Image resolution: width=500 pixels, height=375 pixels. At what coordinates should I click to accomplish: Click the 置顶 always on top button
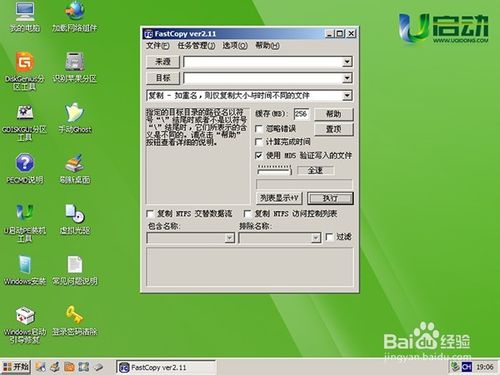click(333, 129)
